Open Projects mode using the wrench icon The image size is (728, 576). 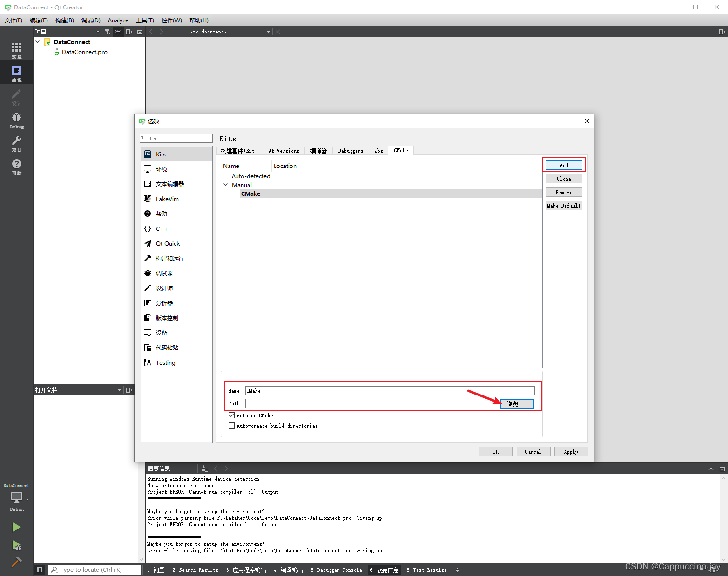pyautogui.click(x=17, y=143)
